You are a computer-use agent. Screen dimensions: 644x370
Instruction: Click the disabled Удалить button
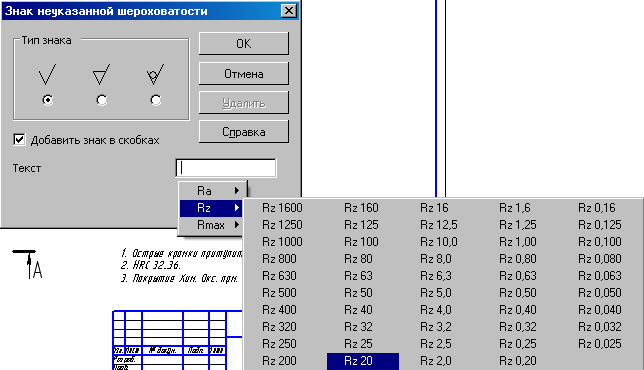click(244, 103)
